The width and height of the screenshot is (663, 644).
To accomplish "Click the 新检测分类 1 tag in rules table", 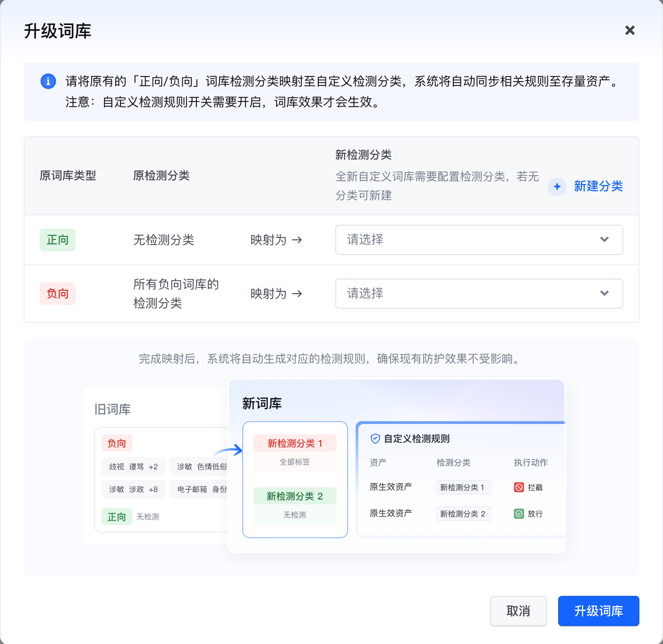I will pos(463,487).
